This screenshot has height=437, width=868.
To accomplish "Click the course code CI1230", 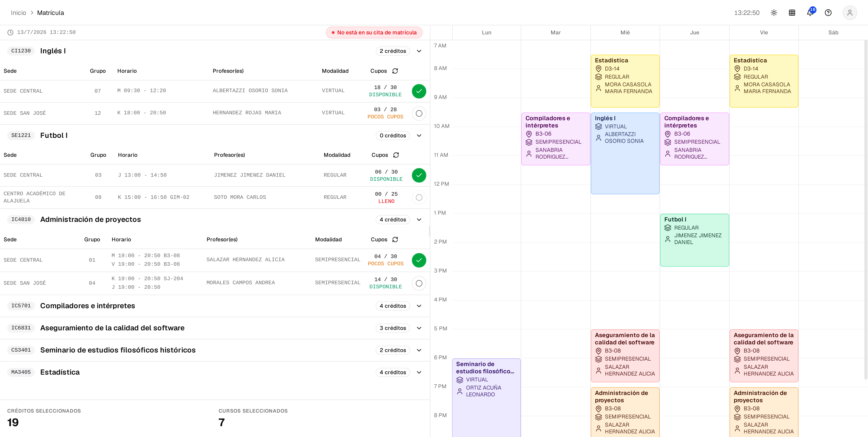I will (21, 51).
